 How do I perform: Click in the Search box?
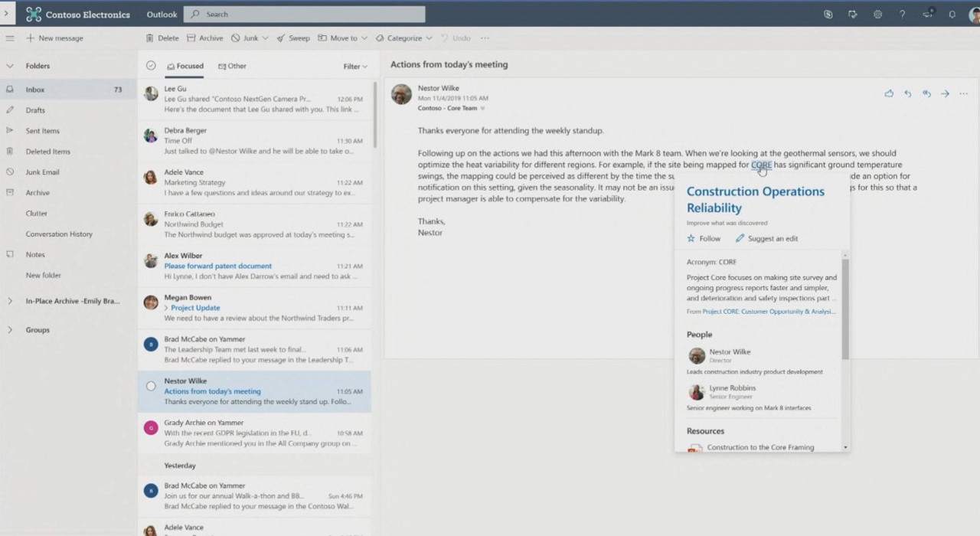tap(305, 14)
